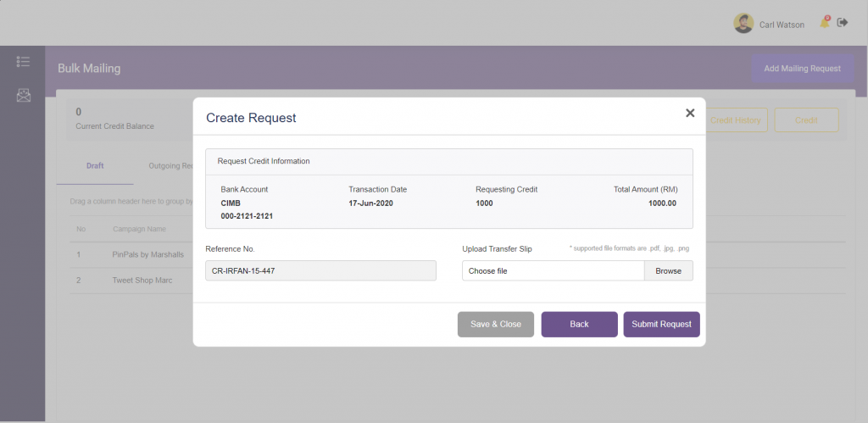Click Carl Watson's profile avatar
This screenshot has width=868, height=423.
[x=743, y=24]
